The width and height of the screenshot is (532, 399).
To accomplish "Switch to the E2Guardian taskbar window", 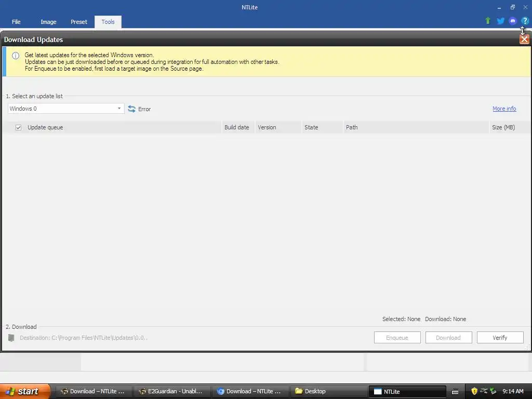I will click(x=171, y=391).
